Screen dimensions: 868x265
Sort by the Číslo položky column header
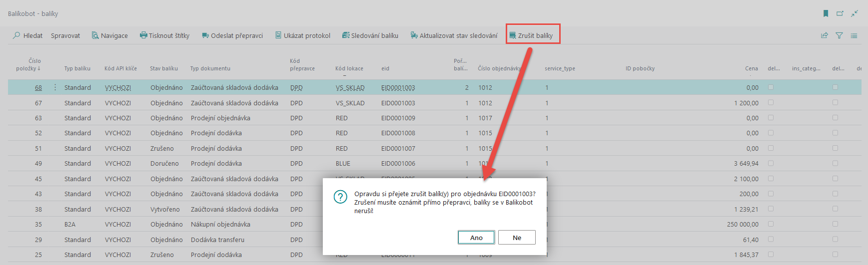(x=29, y=65)
